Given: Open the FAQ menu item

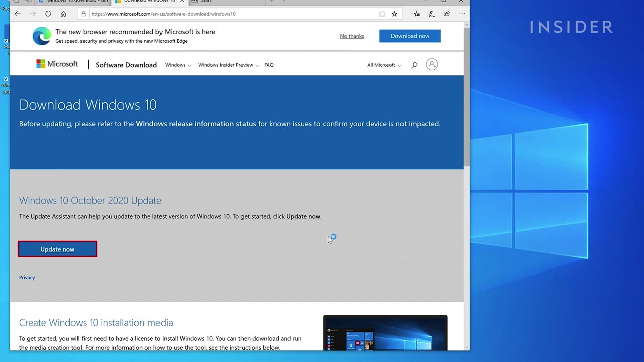Looking at the screenshot, I should [x=269, y=65].
